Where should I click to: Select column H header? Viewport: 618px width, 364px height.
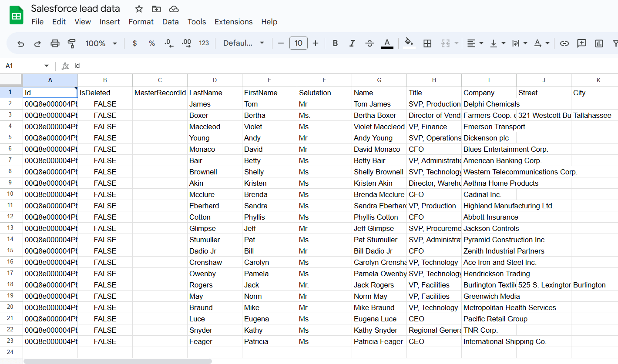434,80
